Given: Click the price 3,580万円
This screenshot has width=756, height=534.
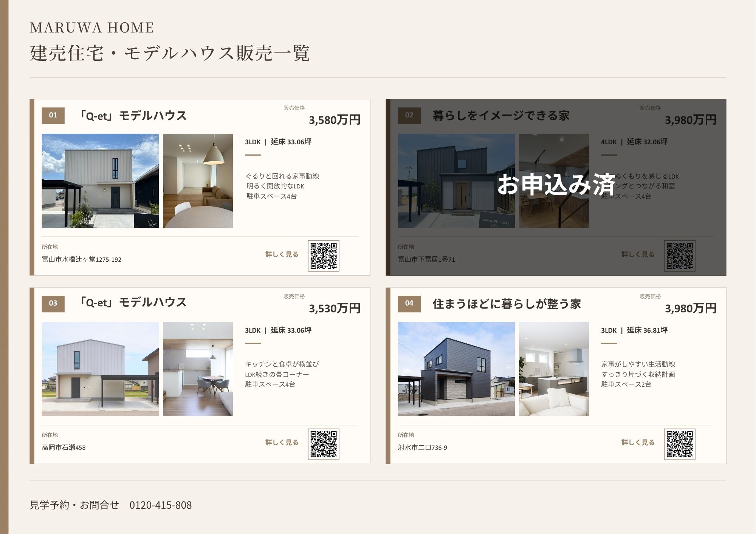Looking at the screenshot, I should 335,120.
